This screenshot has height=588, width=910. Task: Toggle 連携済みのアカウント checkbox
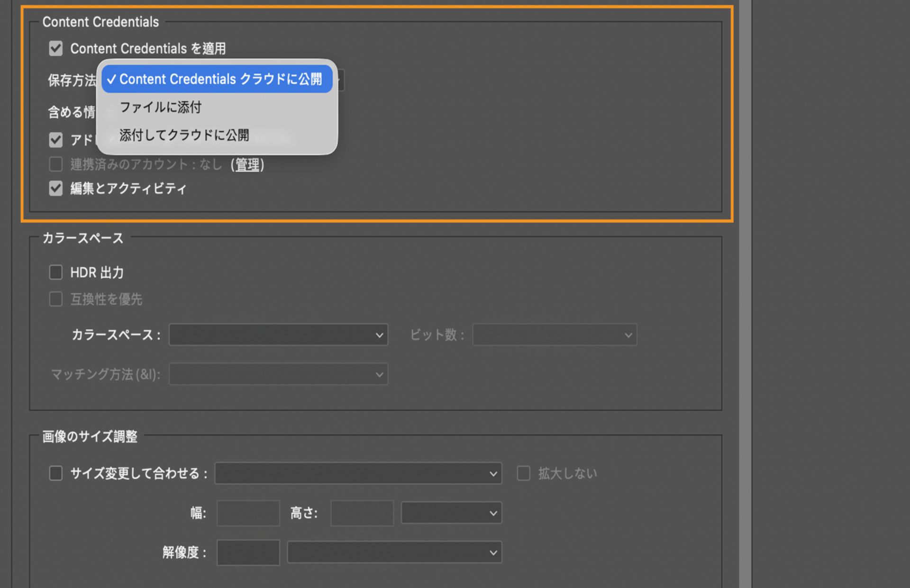(56, 164)
